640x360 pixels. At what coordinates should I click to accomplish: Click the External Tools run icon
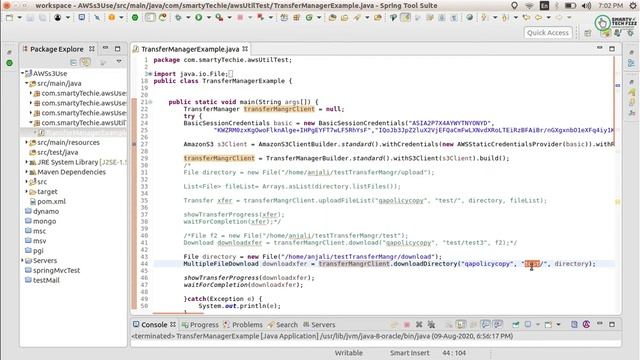(x=220, y=18)
